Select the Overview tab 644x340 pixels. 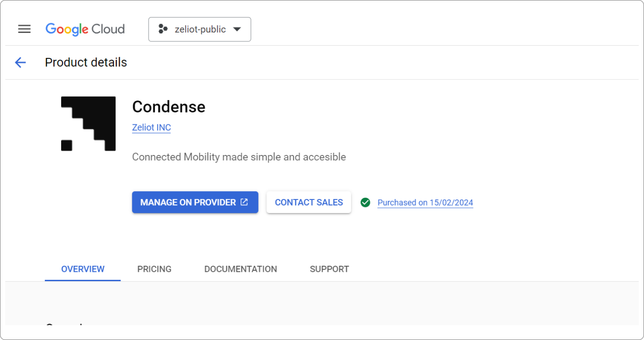(x=83, y=269)
